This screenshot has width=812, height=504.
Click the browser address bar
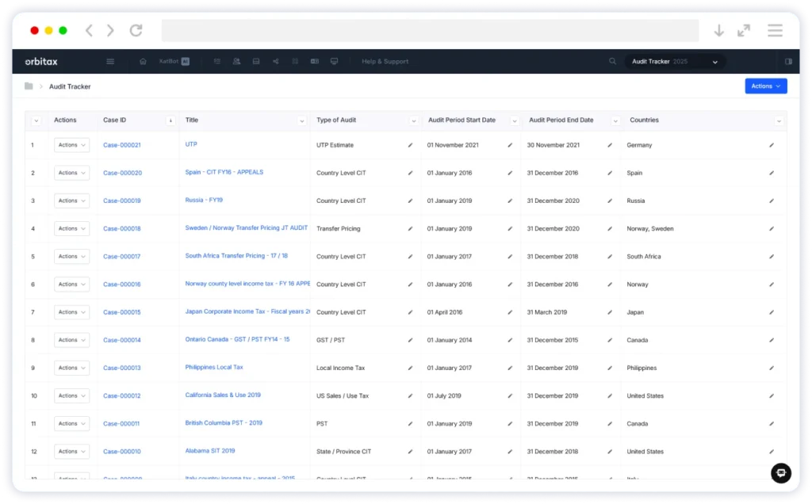430,30
